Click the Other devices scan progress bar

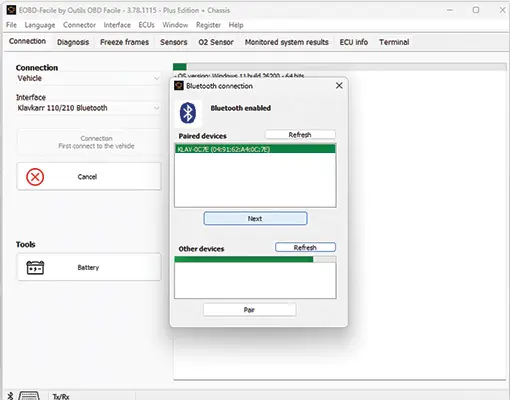(x=255, y=259)
